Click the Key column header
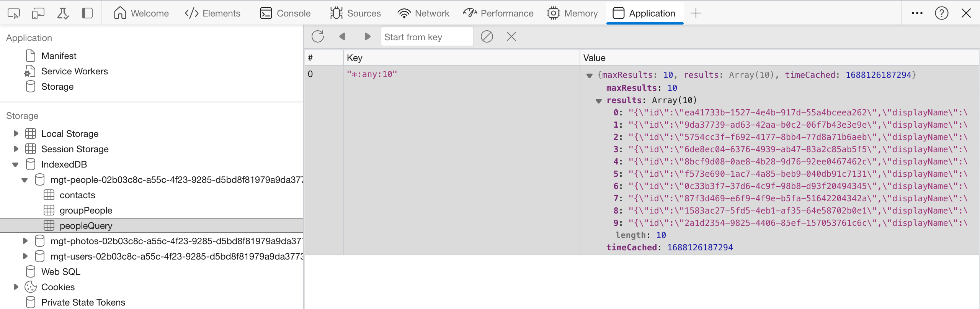The height and width of the screenshot is (309, 980). (461, 58)
